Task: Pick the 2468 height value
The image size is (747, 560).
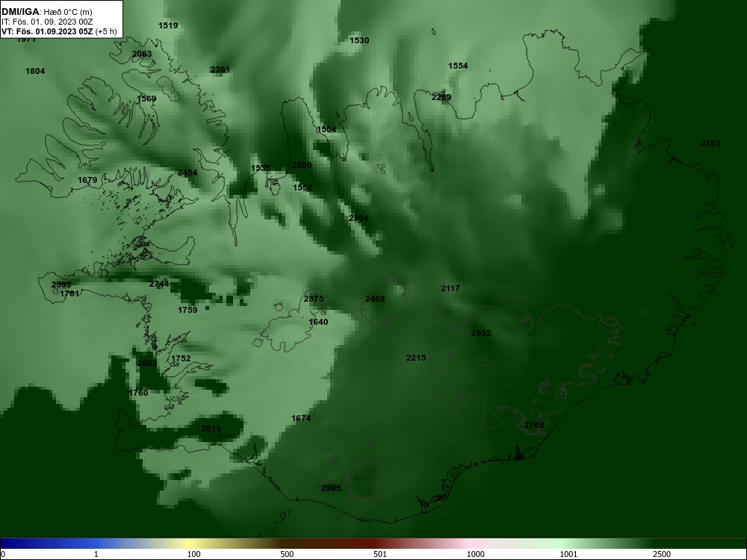Action: tap(374, 299)
